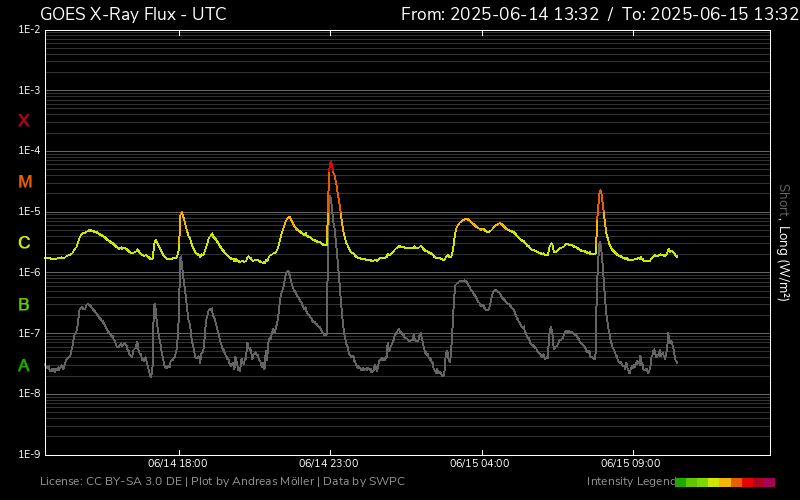This screenshot has width=800, height=500.
Task: Click the 'Intensity Legend' label
Action: (631, 482)
